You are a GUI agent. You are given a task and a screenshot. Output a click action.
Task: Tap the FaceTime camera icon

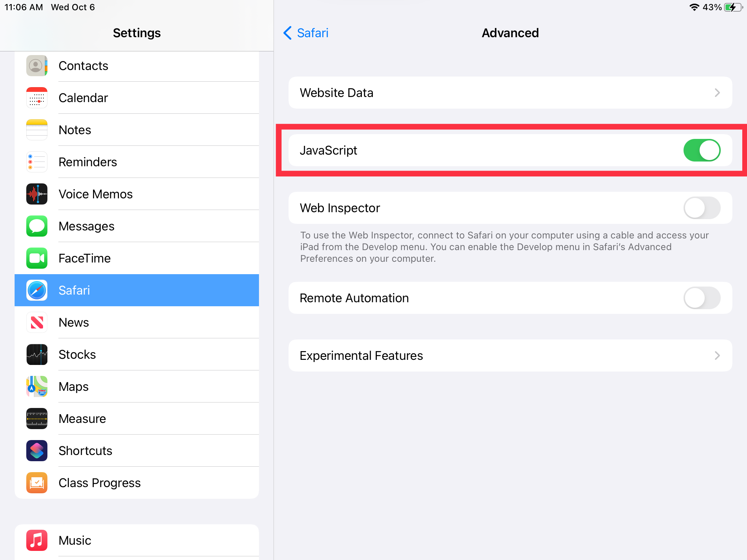37,258
